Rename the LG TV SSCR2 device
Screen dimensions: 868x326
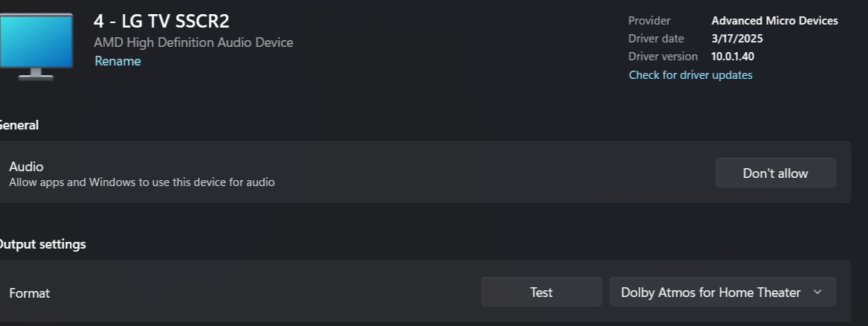coord(117,61)
